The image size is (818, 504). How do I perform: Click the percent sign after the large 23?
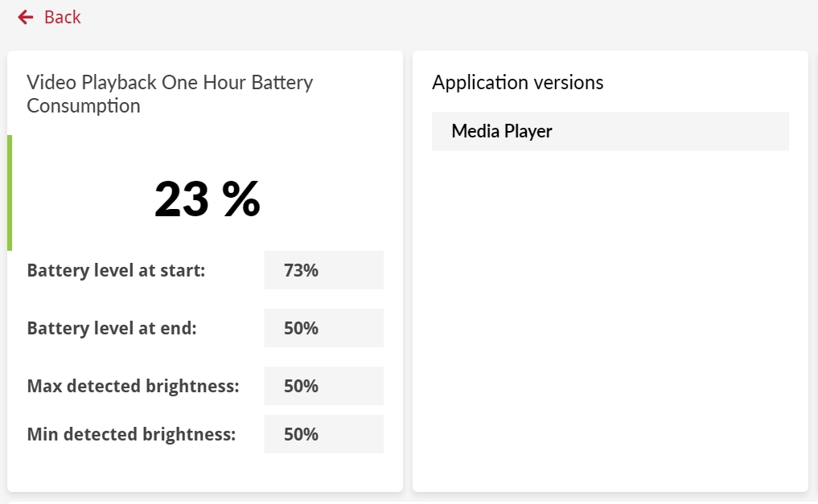point(241,199)
